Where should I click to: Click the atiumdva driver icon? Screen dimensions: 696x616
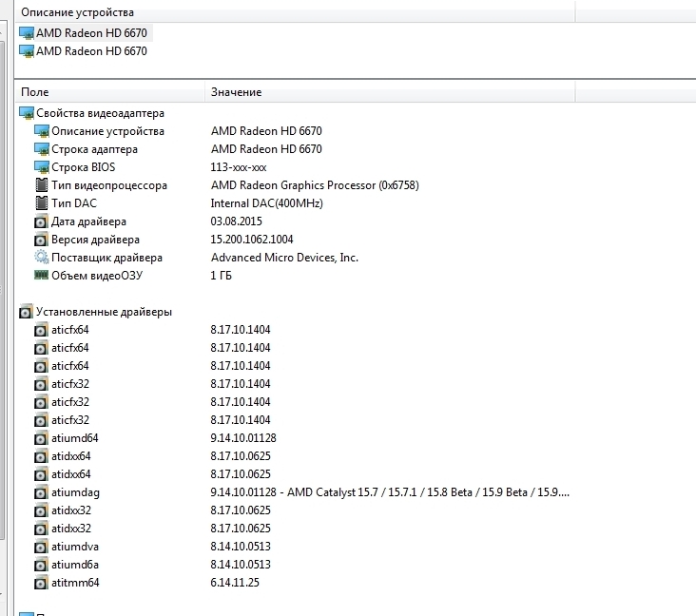(41, 548)
